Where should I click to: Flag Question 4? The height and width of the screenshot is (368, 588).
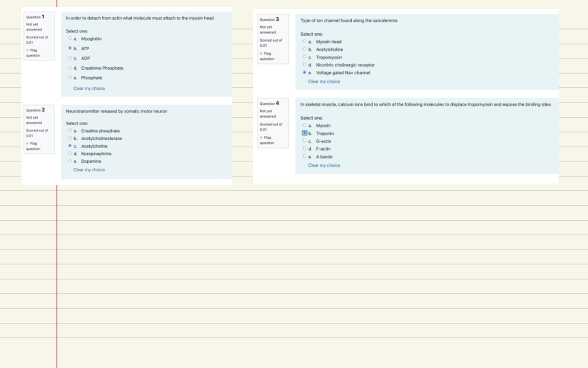tap(267, 140)
